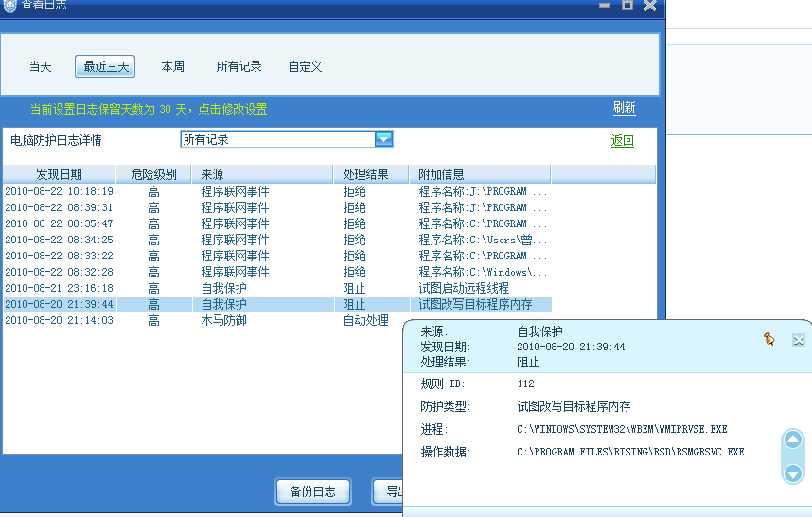Close the log detail popup
Image resolution: width=812 pixels, height=517 pixels.
pos(798,340)
